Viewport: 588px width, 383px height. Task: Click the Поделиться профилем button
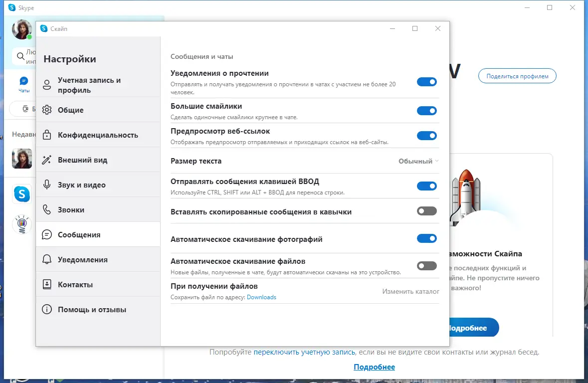[x=517, y=76]
